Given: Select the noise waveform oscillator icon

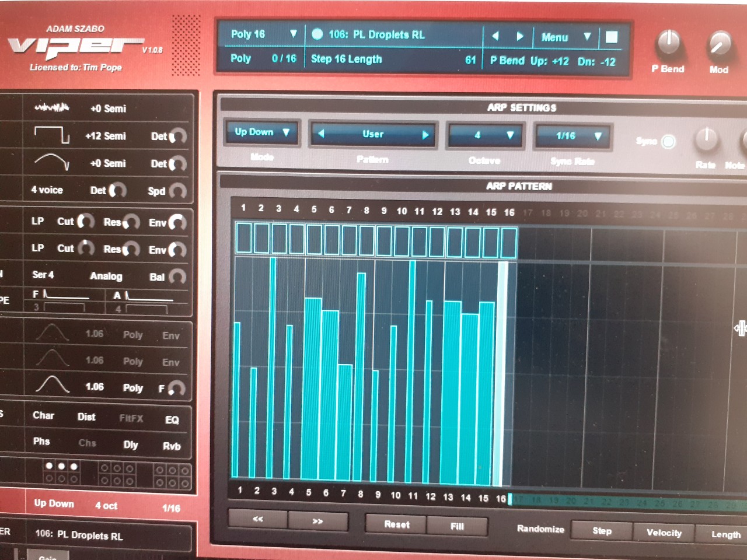Looking at the screenshot, I should (x=51, y=107).
